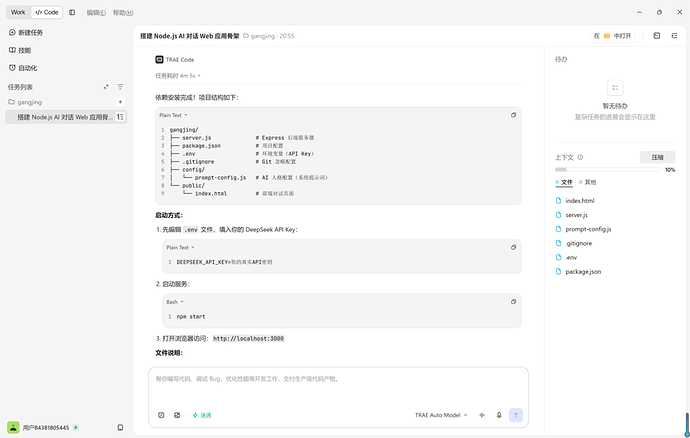Click the vertical scrollbar at bottom right
Screen dimensions: 690x438
687,424
